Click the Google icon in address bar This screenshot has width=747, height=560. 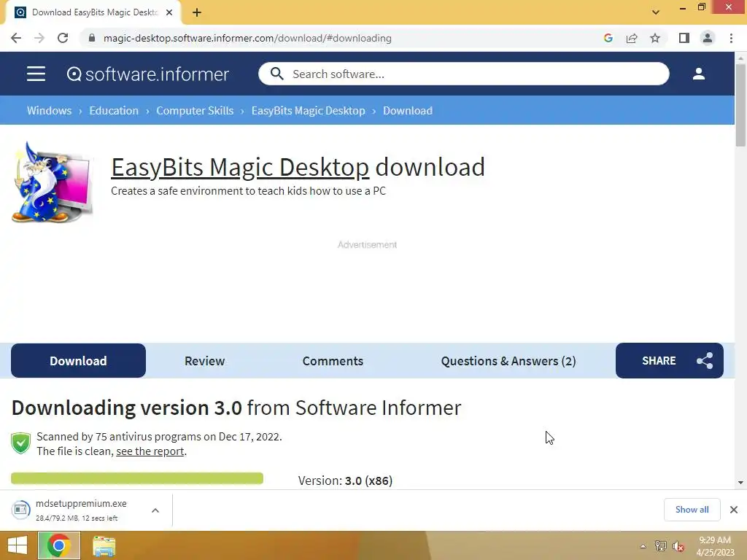coord(608,38)
